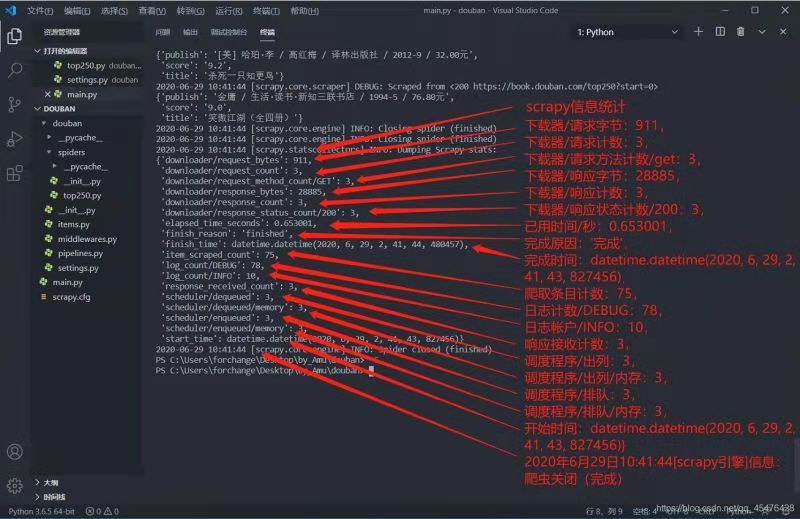
Task: Open settings.py in open editors list
Action: click(x=96, y=80)
